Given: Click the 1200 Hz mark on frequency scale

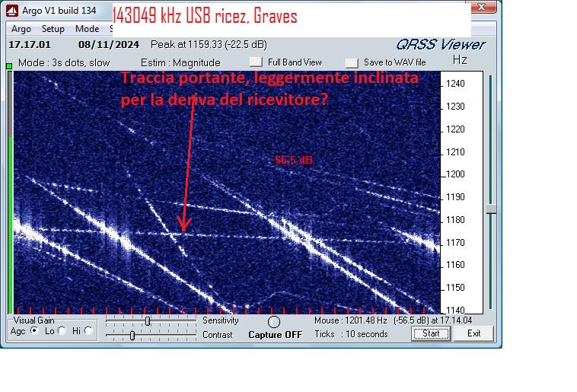Looking at the screenshot, I should (455, 174).
